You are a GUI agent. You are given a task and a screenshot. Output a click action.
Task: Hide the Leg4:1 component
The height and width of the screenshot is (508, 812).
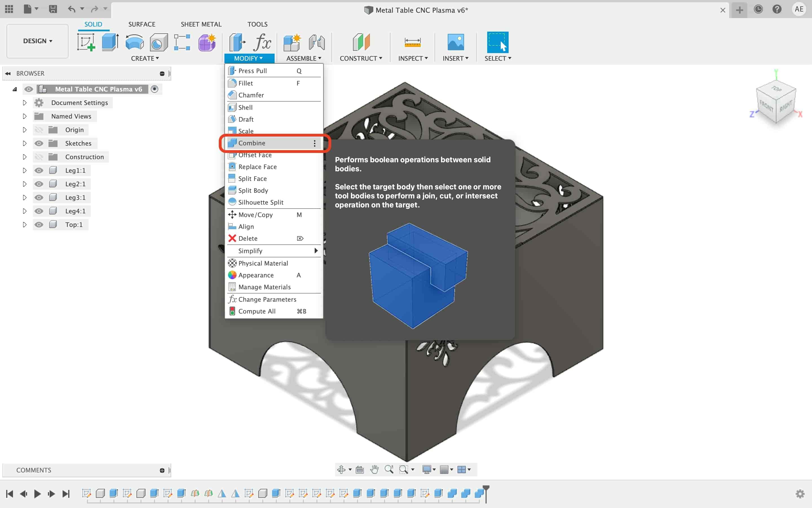coord(39,211)
